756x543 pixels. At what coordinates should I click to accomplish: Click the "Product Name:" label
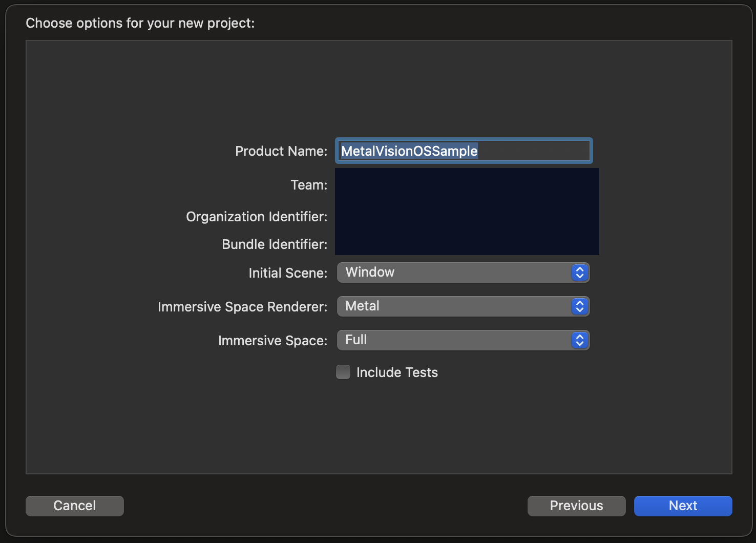[281, 151]
